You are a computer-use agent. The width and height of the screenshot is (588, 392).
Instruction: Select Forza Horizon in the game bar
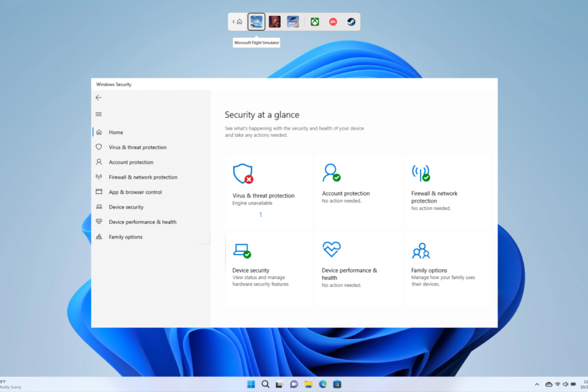pos(292,21)
